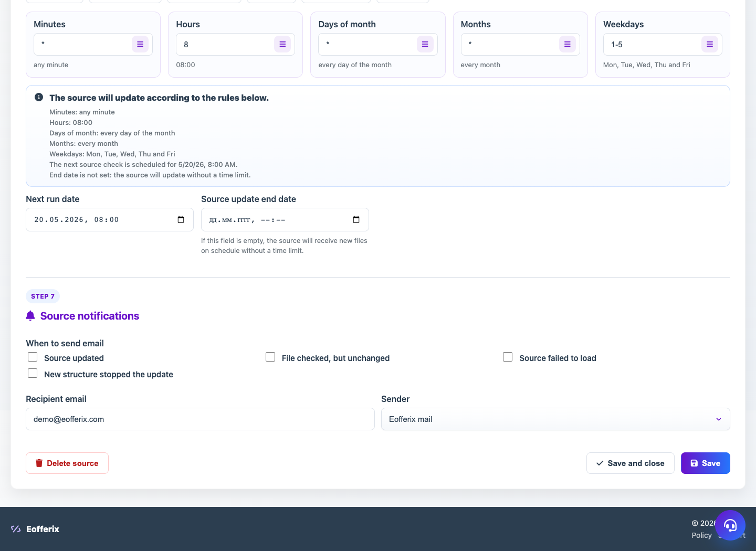Viewport: 756px width, 551px height.
Task: Click the Recipient email input field
Action: (x=200, y=419)
